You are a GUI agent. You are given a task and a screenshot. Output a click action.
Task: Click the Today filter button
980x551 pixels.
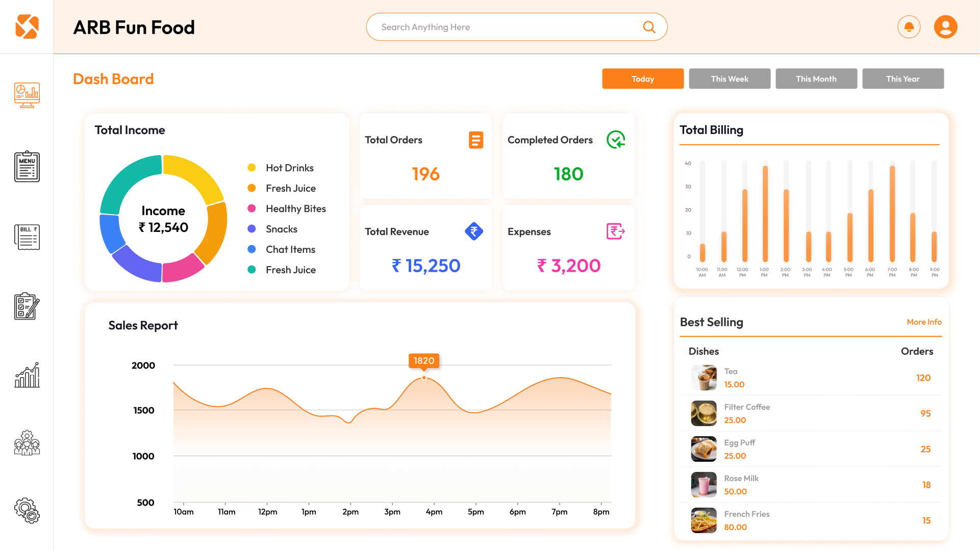point(643,78)
